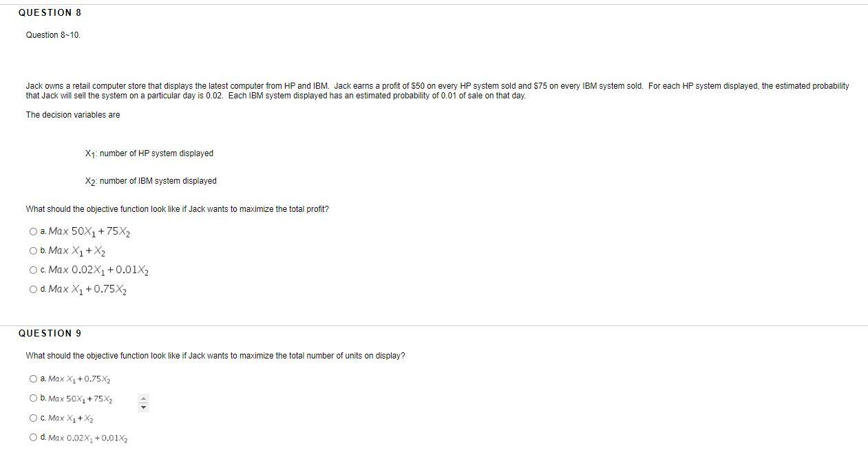The height and width of the screenshot is (459, 868).
Task: Select answer d "Max X1 + 0.75X2" for Question 8
Action: (32, 288)
